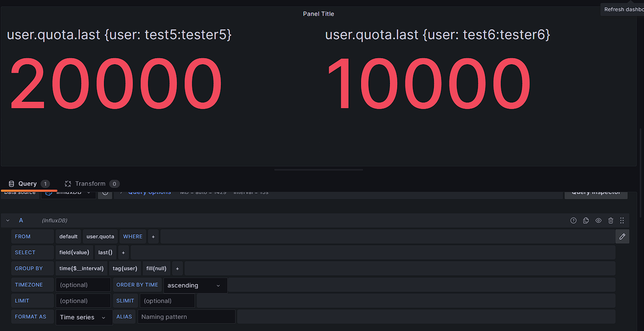Image resolution: width=644 pixels, height=331 pixels.
Task: Click the fill(null) segment
Action: (156, 269)
